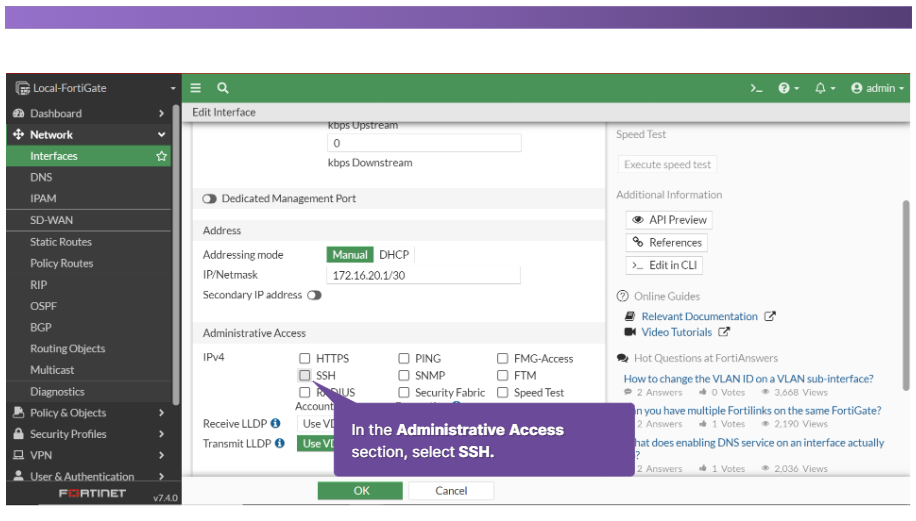Screen dimensions: 916x521
Task: Open the CLI console icon in the top bar
Action: coord(757,88)
